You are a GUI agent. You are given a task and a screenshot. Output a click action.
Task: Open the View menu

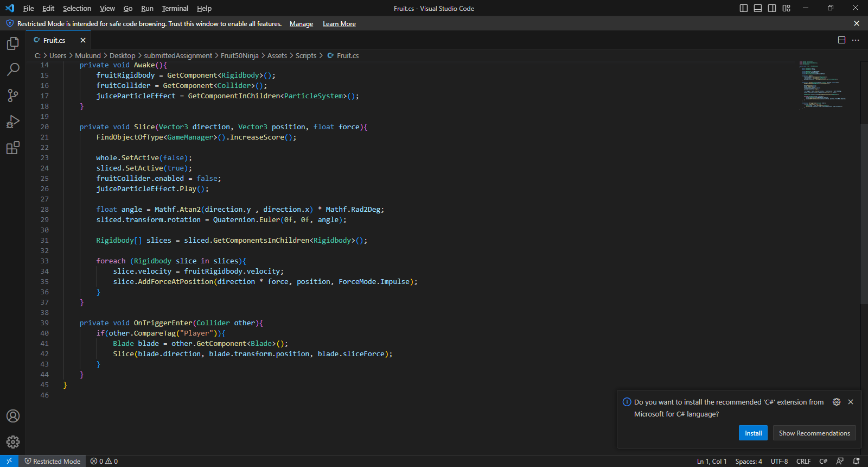[x=107, y=8]
